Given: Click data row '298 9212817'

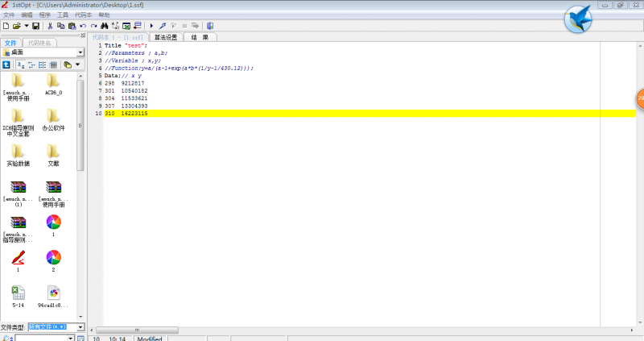Looking at the screenshot, I should (125, 84).
